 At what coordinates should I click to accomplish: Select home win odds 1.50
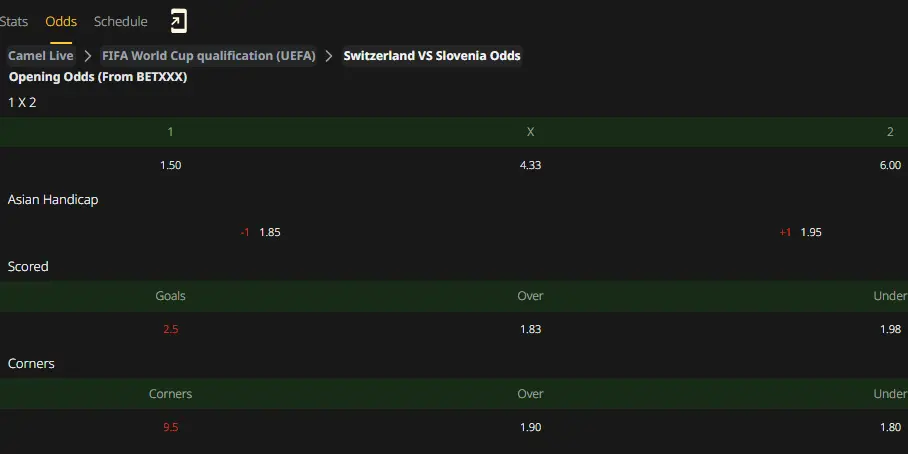[x=170, y=165]
